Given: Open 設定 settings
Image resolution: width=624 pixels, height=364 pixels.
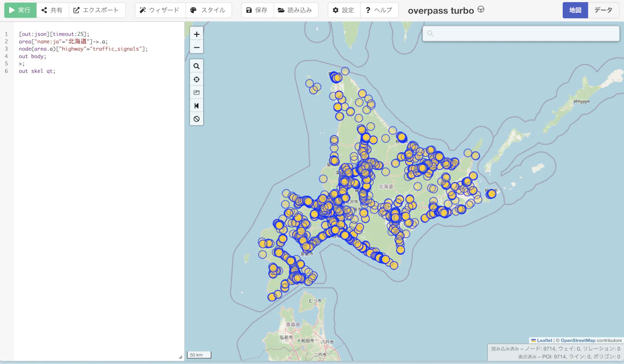Looking at the screenshot, I should (x=344, y=10).
